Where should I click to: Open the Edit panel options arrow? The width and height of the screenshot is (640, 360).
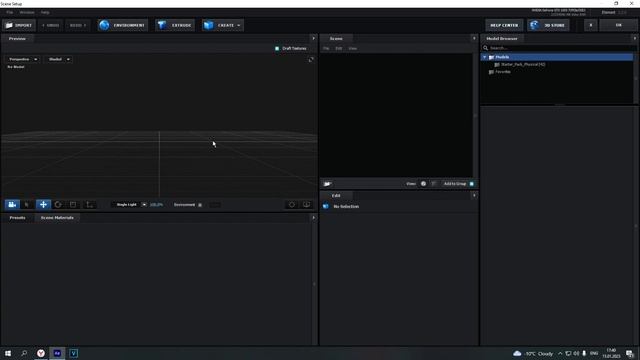coord(474,196)
